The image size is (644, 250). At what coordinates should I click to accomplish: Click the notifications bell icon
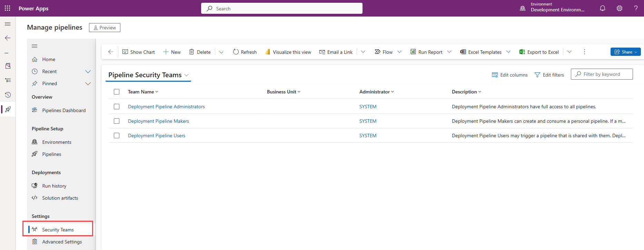[603, 8]
